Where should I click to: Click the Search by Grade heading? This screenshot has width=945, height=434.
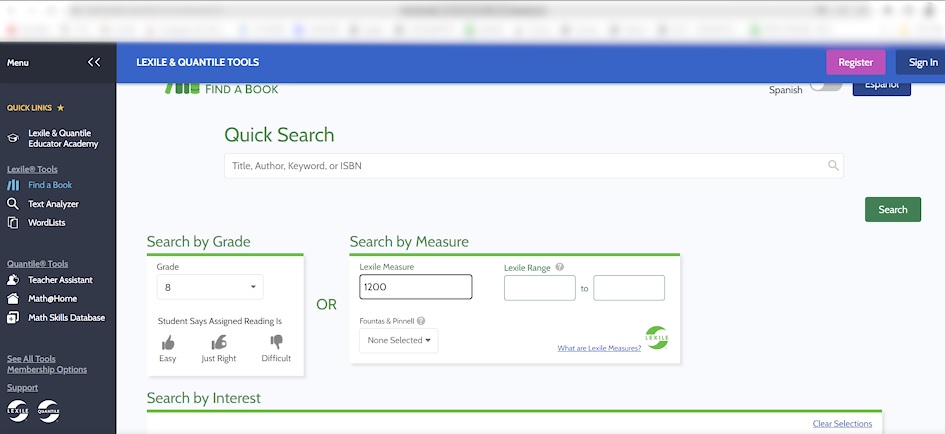pyautogui.click(x=198, y=242)
